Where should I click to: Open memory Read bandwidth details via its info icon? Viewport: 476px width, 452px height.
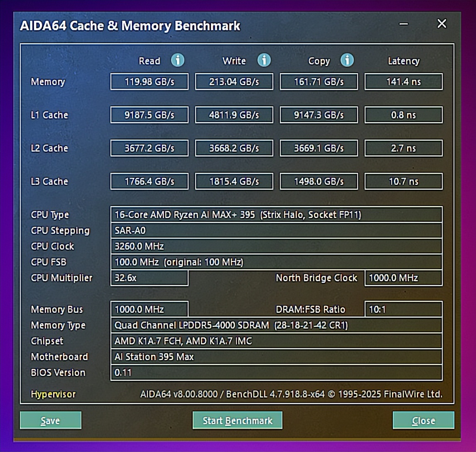[178, 60]
